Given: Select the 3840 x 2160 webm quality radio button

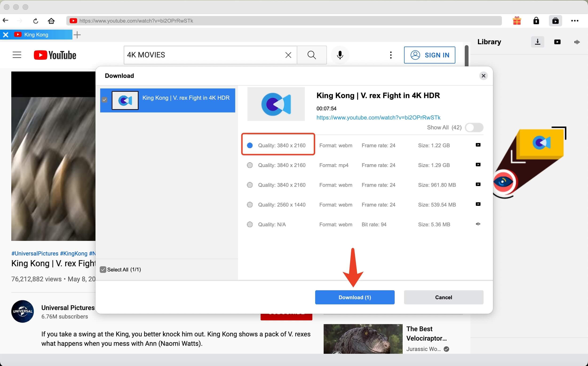Looking at the screenshot, I should click(x=250, y=145).
